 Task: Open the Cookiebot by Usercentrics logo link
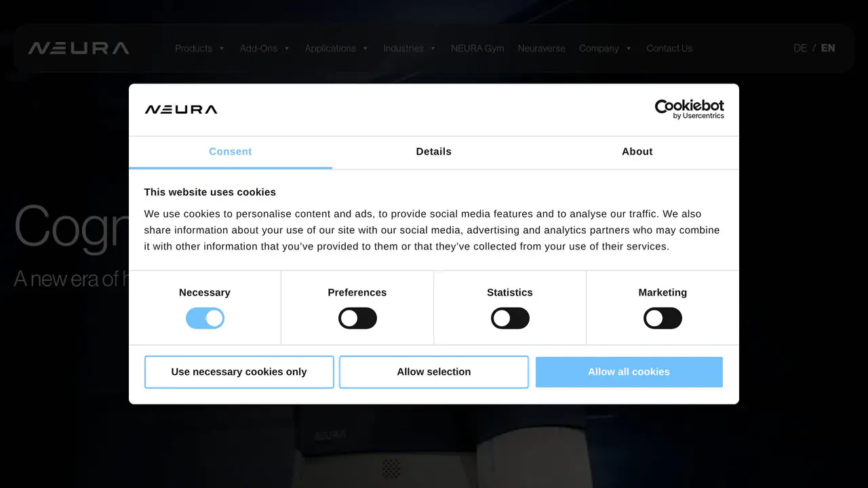click(x=689, y=109)
